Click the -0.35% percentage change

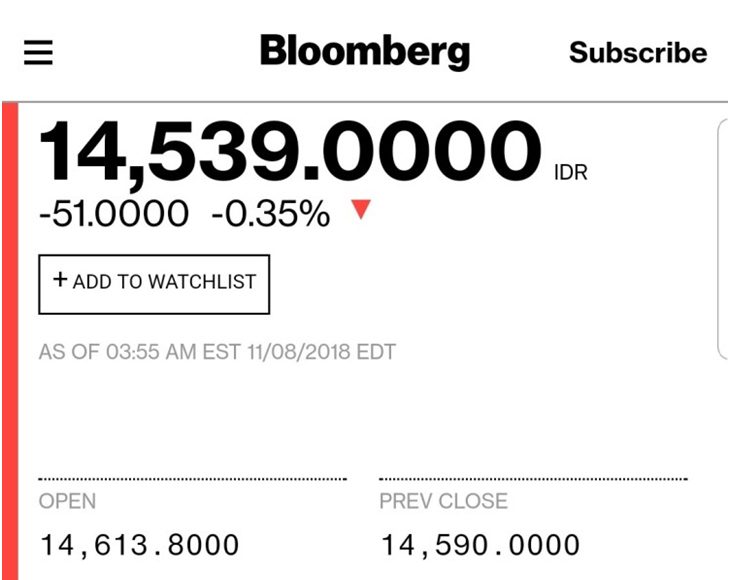(x=271, y=213)
